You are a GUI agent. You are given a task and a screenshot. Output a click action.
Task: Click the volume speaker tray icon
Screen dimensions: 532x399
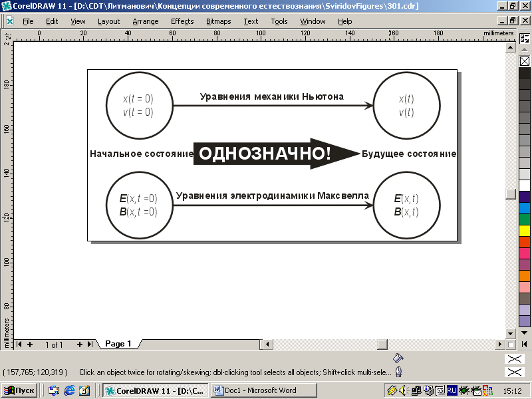(x=404, y=390)
